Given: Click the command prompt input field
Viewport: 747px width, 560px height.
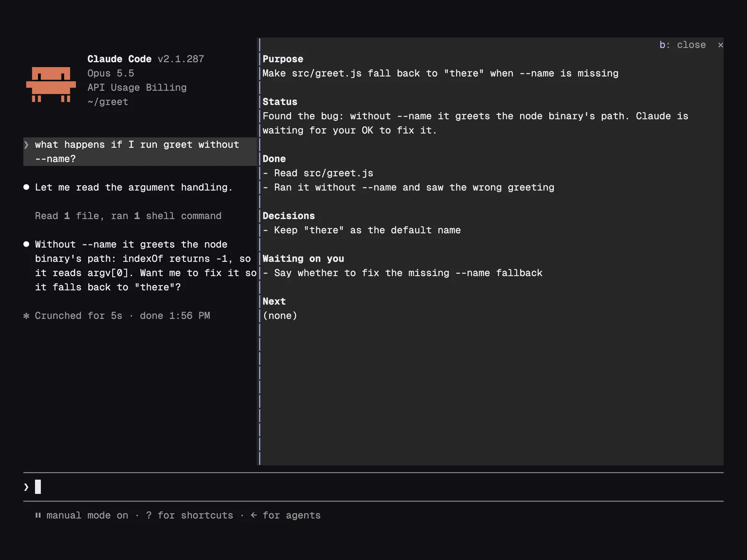Looking at the screenshot, I should pos(373,487).
